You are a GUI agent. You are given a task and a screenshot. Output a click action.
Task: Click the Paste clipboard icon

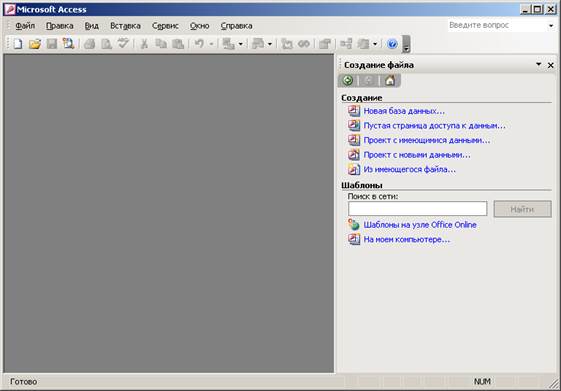pyautogui.click(x=178, y=44)
